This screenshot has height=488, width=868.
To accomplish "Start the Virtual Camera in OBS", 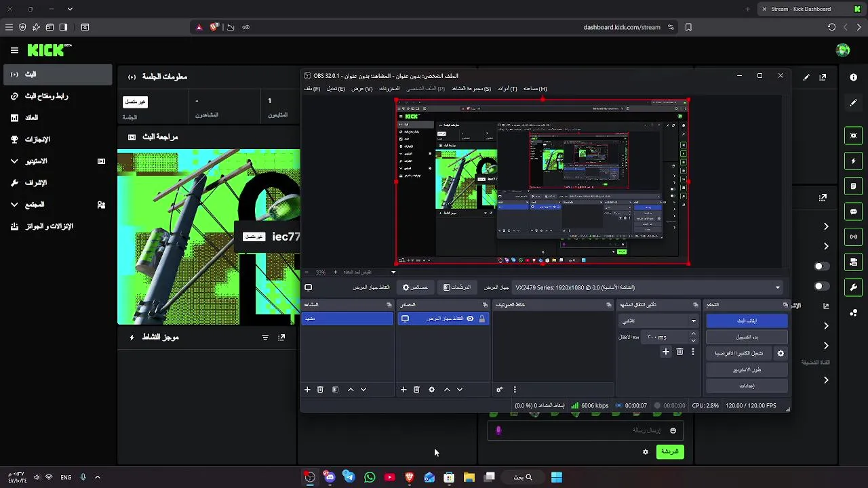I will point(738,353).
